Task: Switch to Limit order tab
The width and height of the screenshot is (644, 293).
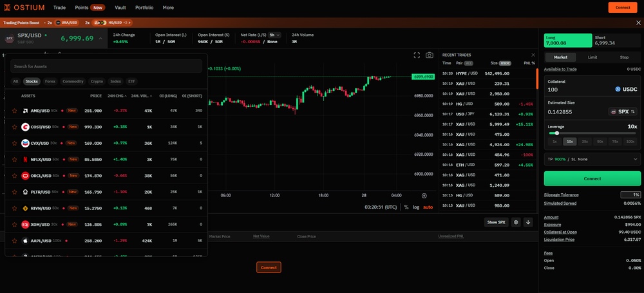Action: click(592, 57)
